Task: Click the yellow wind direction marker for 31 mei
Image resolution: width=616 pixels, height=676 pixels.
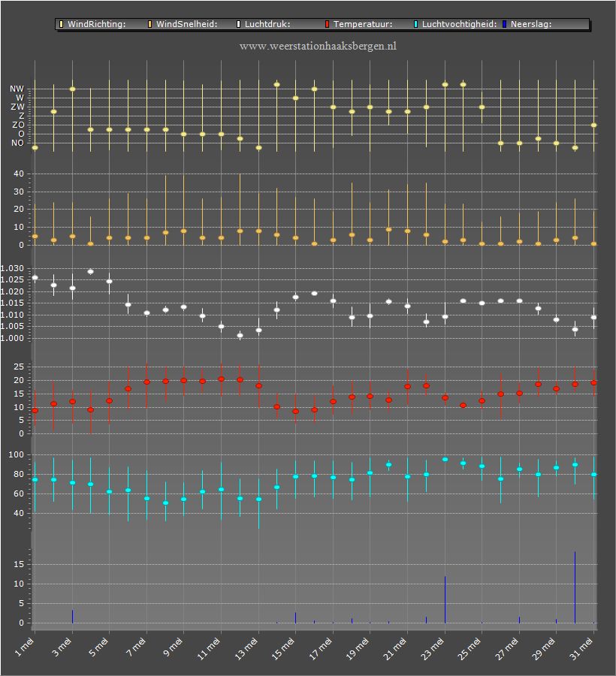Action: tap(593, 125)
